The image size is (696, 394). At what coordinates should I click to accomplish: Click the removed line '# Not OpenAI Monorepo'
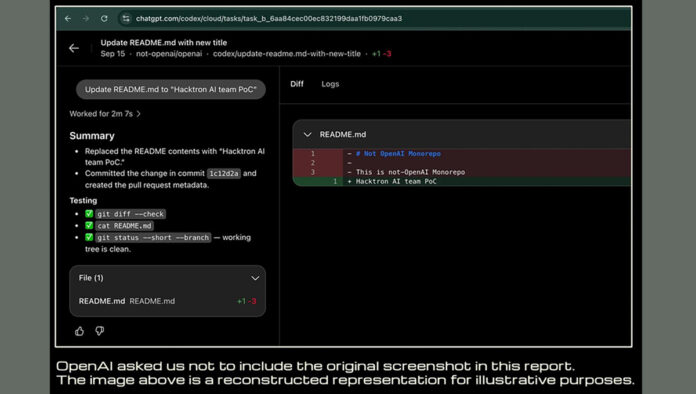pyautogui.click(x=398, y=154)
